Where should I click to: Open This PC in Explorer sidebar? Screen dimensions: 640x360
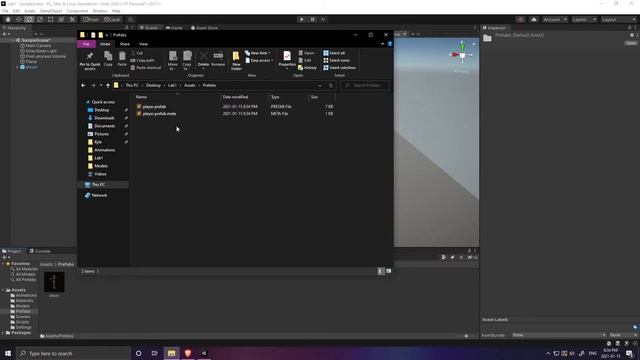tap(98, 184)
